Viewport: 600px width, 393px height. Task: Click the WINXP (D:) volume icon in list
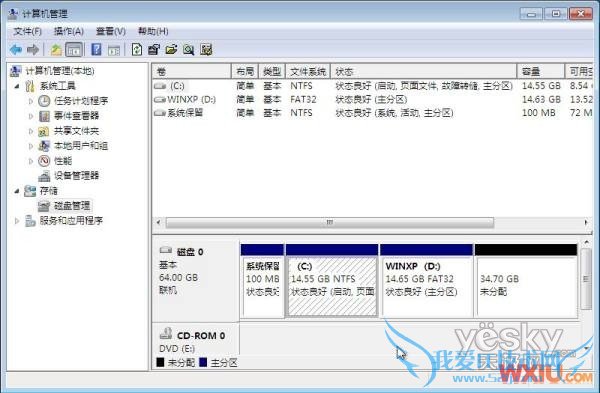(160, 100)
